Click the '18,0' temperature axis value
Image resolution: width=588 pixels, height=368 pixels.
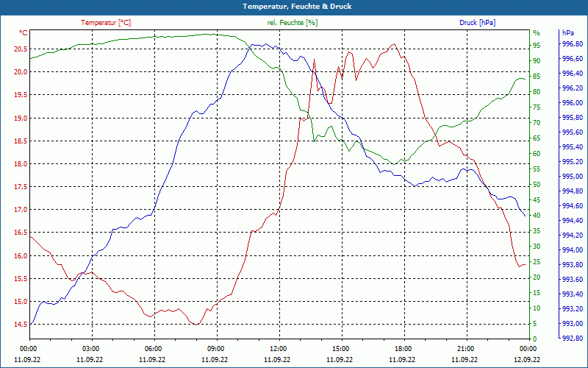pos(21,163)
